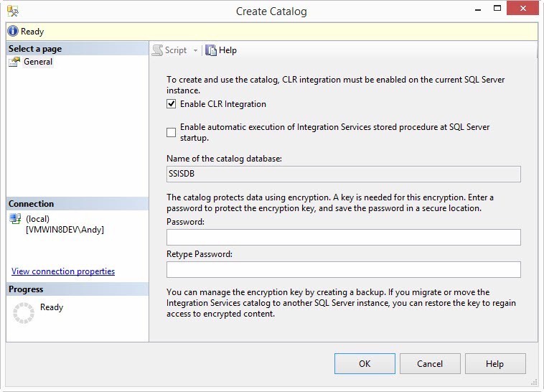Click the SSISDB catalog name field
Viewport: 544px width, 392px height.
point(343,174)
